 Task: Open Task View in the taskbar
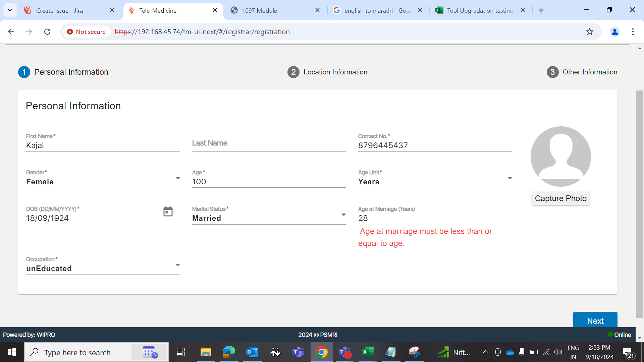tap(181, 352)
